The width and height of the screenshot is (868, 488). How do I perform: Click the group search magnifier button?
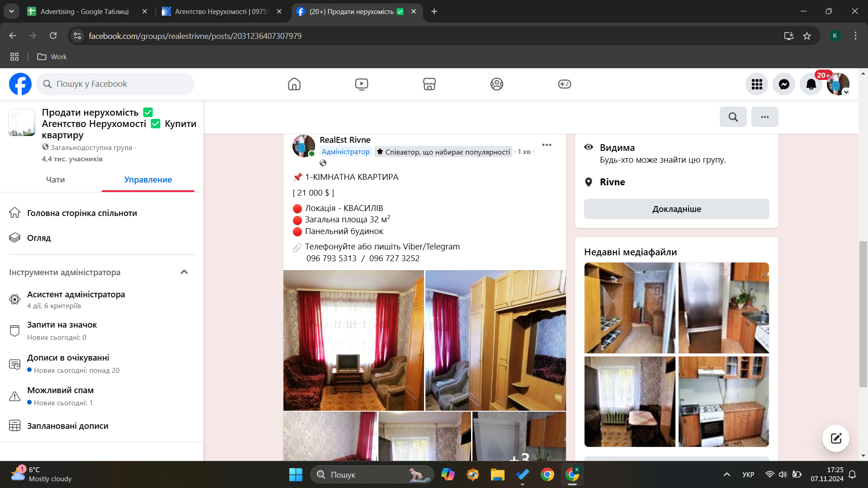(733, 117)
